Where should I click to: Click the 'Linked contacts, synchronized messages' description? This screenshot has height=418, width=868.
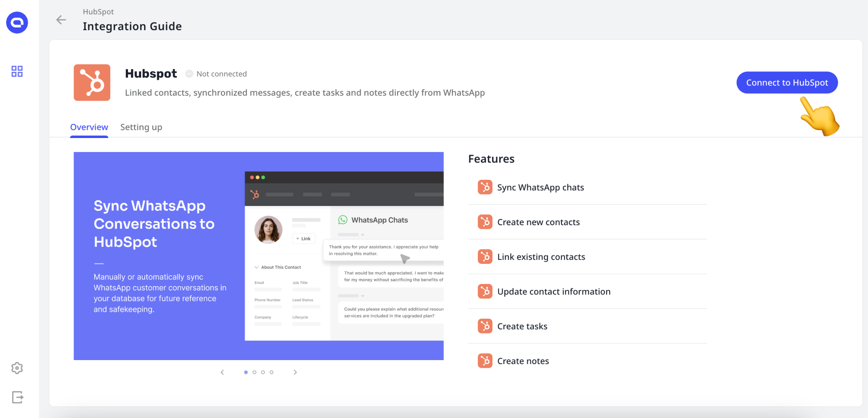[x=305, y=93]
